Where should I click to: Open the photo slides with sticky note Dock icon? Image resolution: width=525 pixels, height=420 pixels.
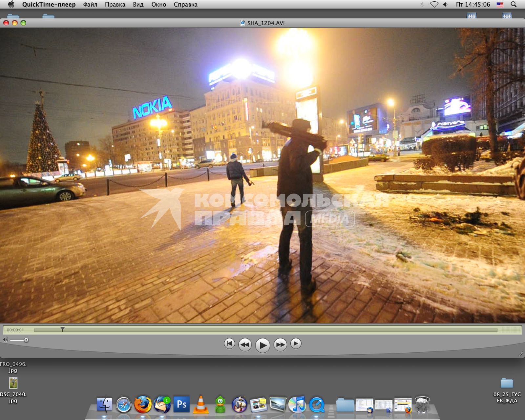259,405
